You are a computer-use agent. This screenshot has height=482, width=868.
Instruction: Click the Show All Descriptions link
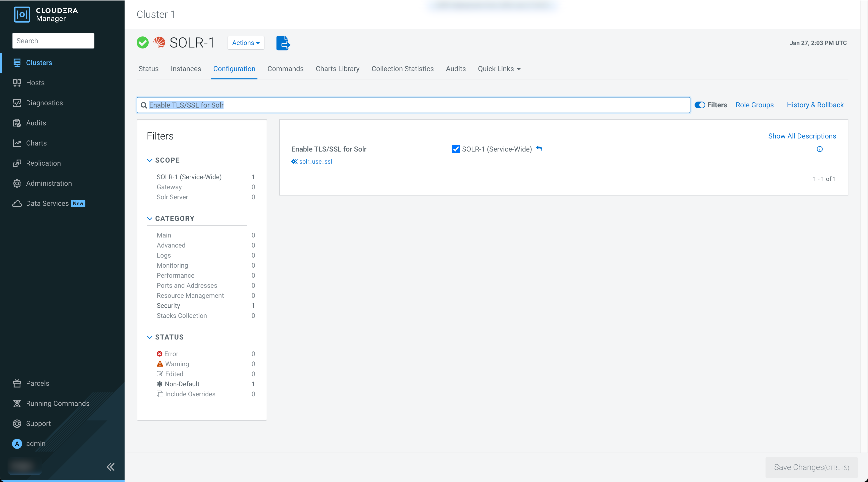tap(802, 136)
